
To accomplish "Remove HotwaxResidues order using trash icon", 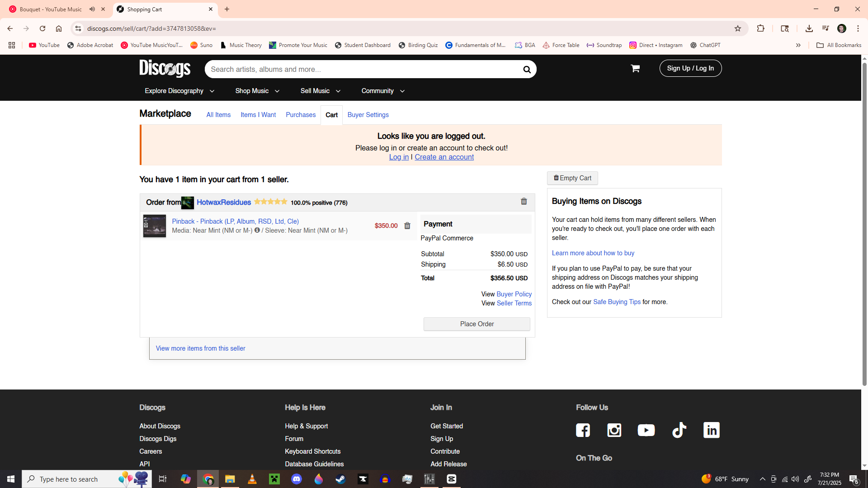I will (x=524, y=202).
